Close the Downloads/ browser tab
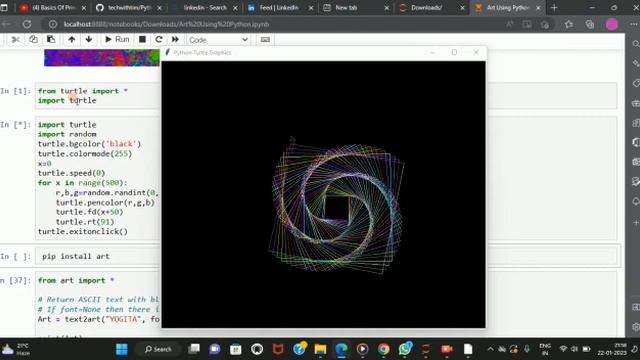 462,8
